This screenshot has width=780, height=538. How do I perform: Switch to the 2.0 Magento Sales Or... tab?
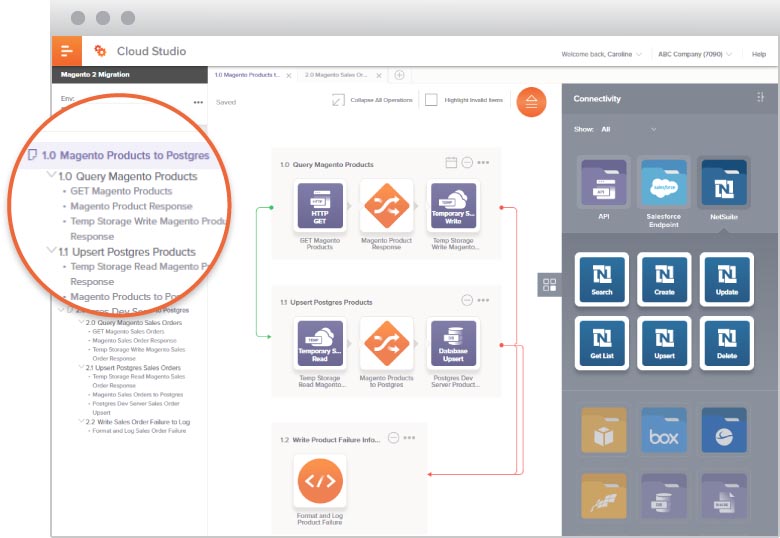(336, 75)
